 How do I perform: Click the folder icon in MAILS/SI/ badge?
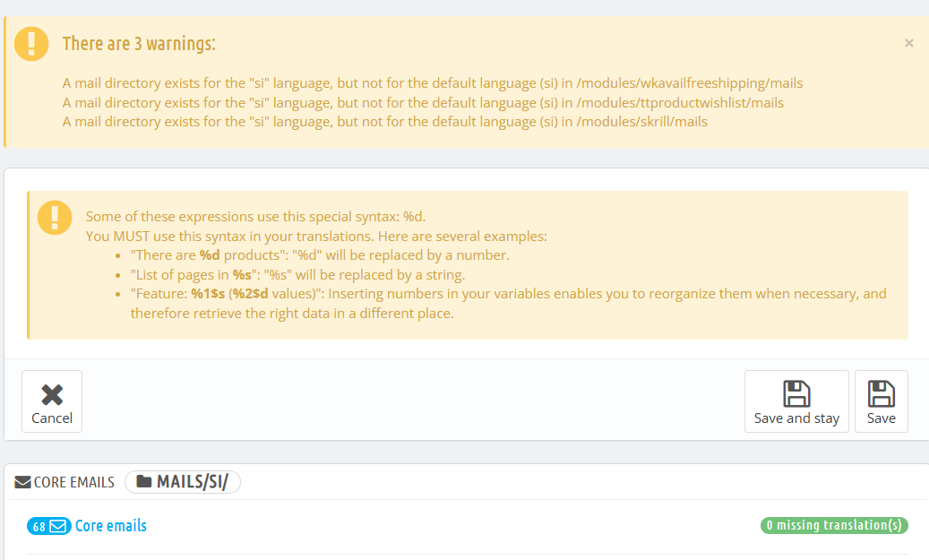coord(143,482)
